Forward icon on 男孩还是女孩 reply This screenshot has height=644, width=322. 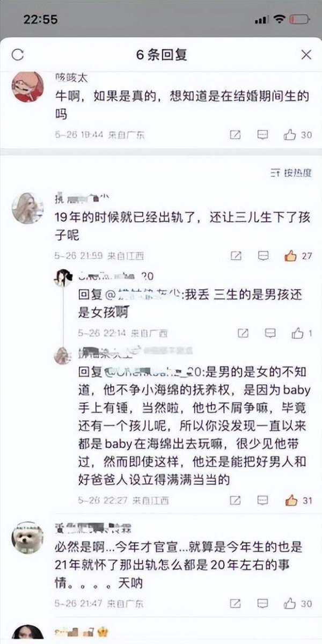243,333
